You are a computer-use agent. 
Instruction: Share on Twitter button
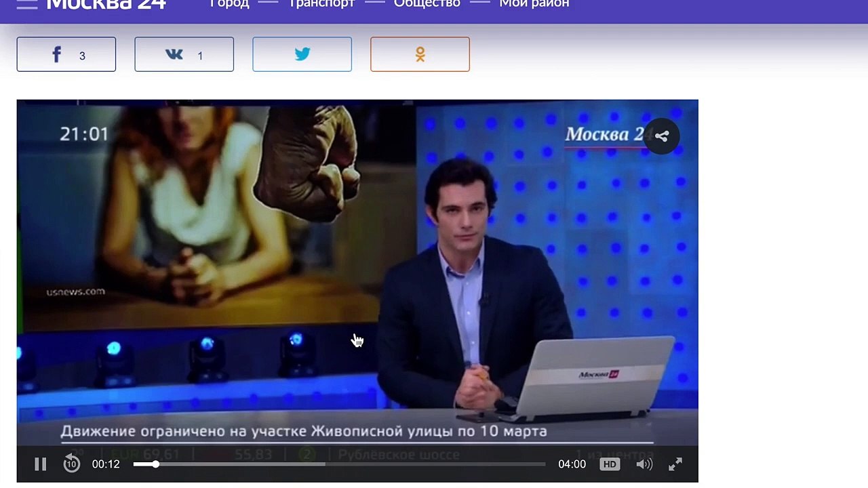click(302, 54)
